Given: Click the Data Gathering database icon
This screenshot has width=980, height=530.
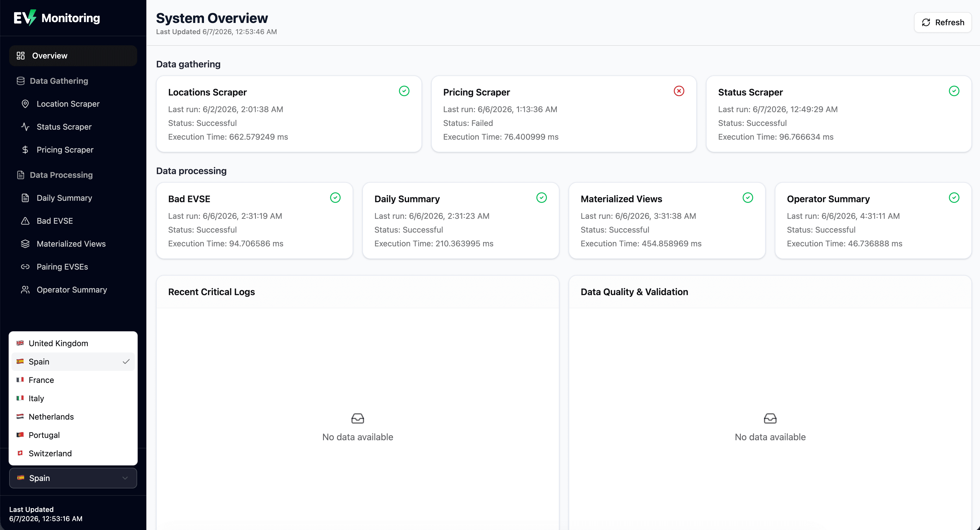Looking at the screenshot, I should click(x=21, y=81).
